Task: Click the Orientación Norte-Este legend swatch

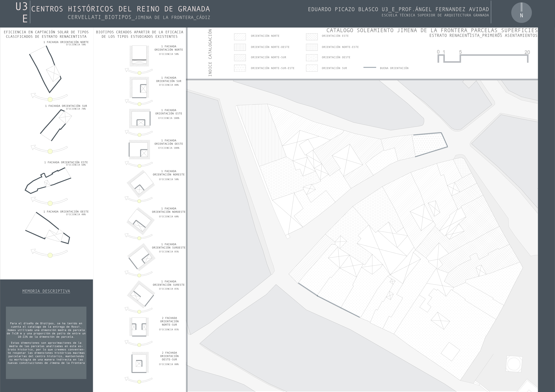Action: pos(312,47)
